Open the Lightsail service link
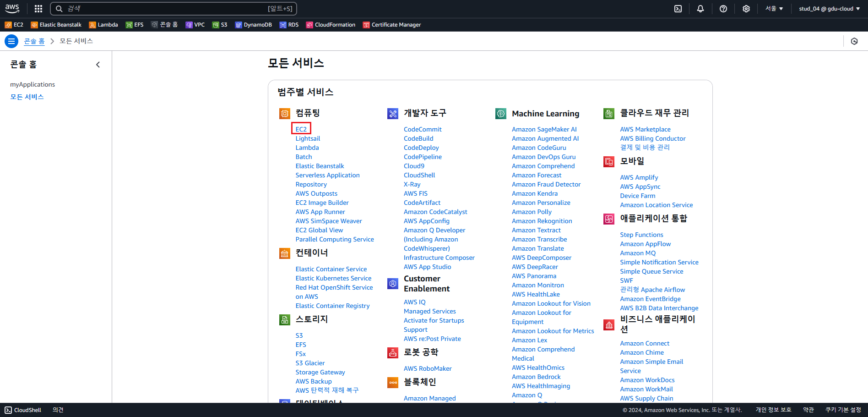 click(x=308, y=138)
